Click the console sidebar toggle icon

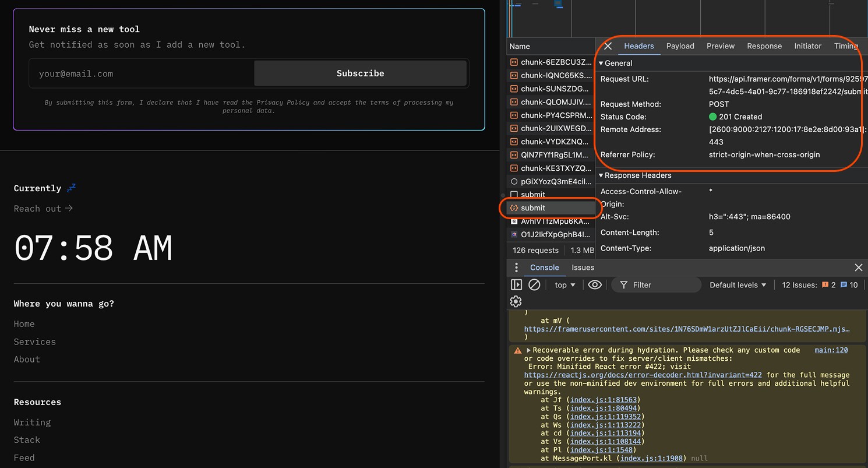pyautogui.click(x=516, y=285)
